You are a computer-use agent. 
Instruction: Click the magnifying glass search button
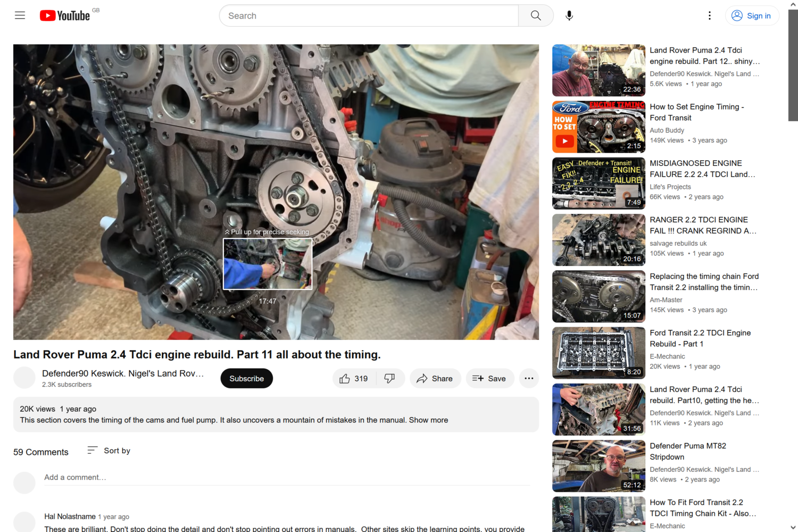pos(536,15)
